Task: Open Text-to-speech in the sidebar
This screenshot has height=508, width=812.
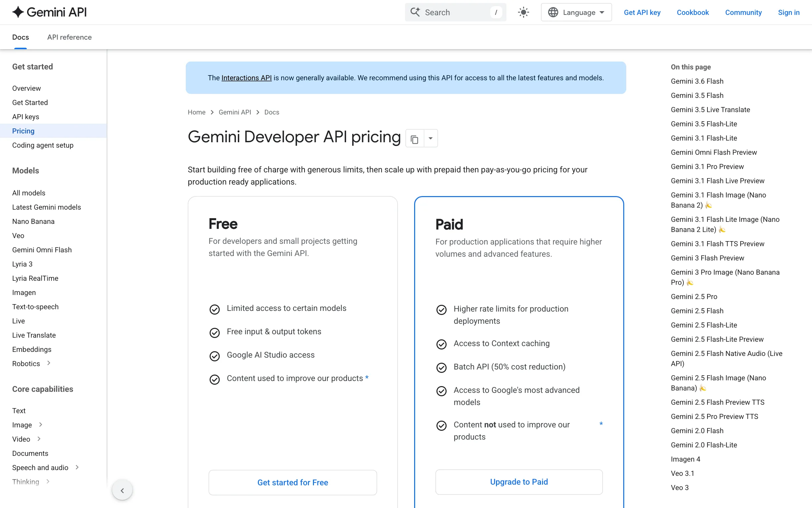Action: click(x=35, y=307)
